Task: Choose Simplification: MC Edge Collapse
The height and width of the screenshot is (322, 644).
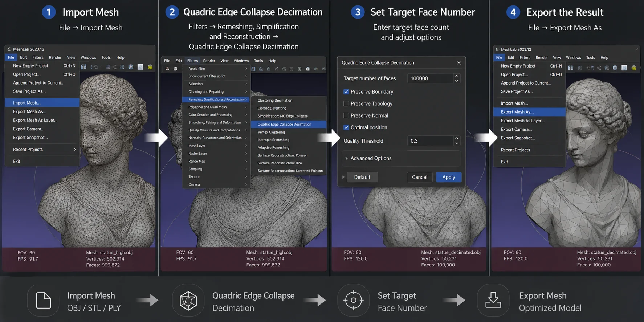Action: pos(289,116)
